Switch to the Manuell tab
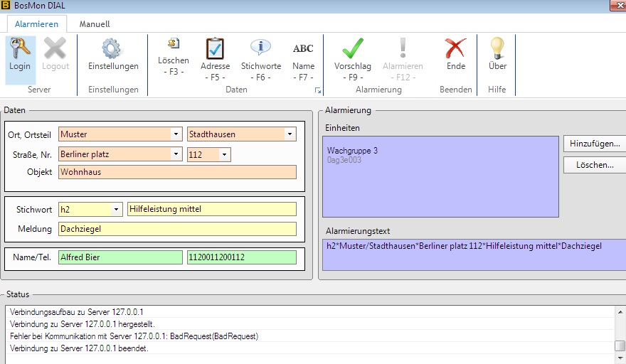 (x=94, y=23)
